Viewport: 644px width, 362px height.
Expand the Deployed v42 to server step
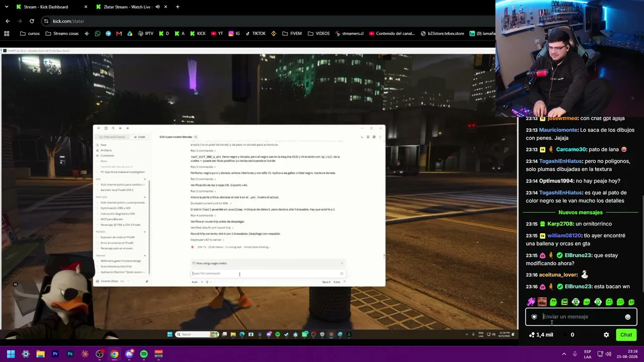(207, 240)
